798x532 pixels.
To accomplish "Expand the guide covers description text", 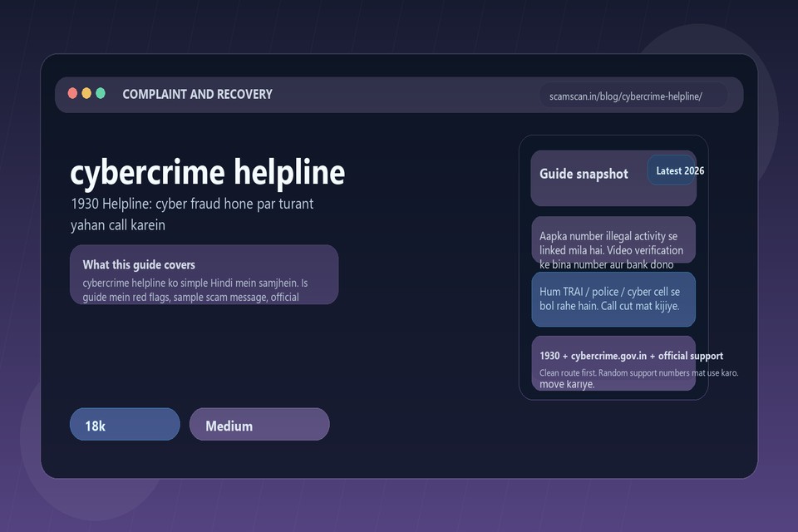I will (x=195, y=288).
